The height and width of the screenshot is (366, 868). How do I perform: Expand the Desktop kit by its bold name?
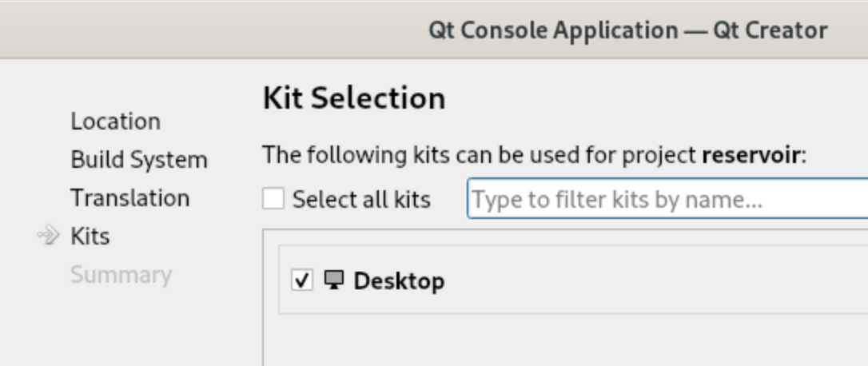click(x=399, y=281)
